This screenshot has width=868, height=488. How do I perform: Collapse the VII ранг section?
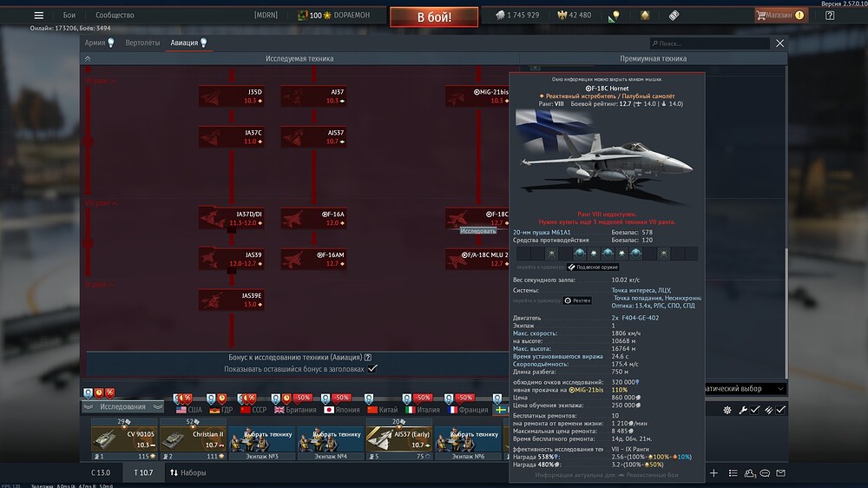(x=100, y=81)
